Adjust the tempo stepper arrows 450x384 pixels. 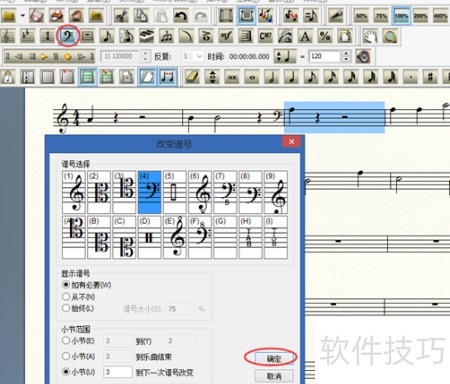pos(346,56)
